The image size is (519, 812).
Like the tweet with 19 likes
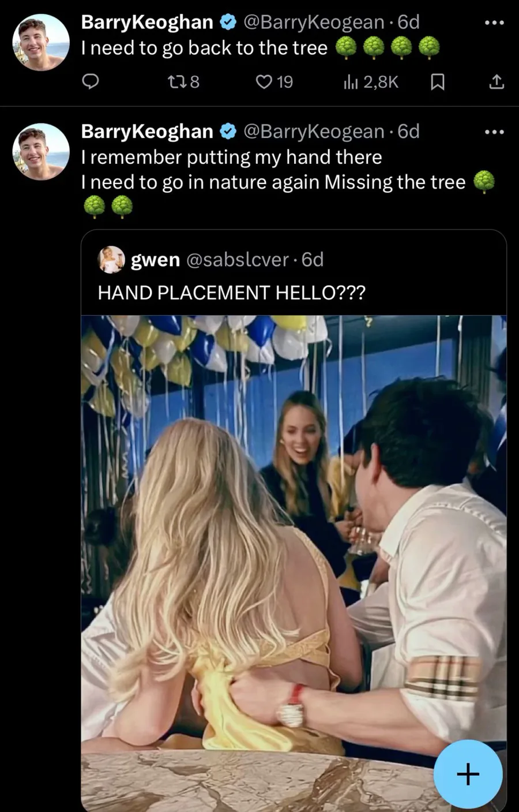pyautogui.click(x=264, y=82)
